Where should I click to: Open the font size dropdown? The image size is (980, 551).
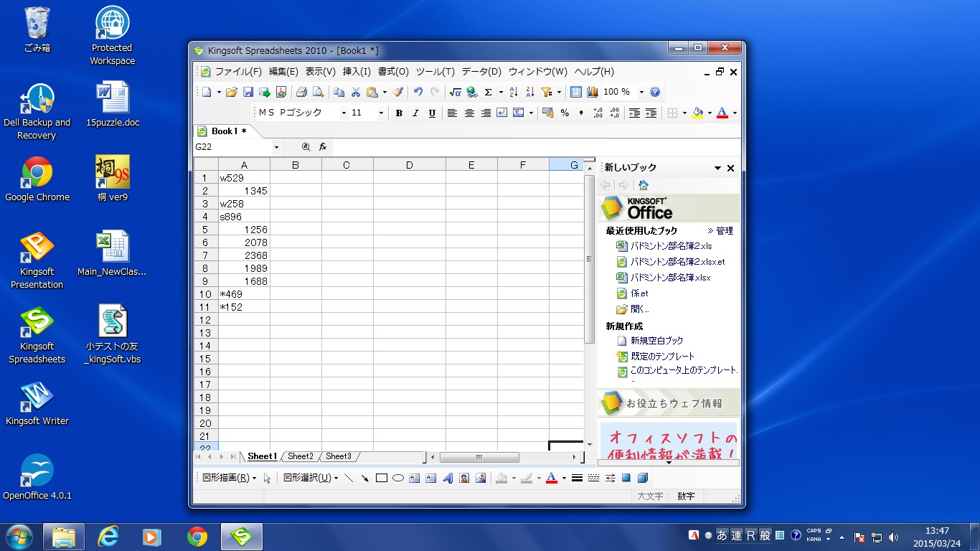coord(381,113)
